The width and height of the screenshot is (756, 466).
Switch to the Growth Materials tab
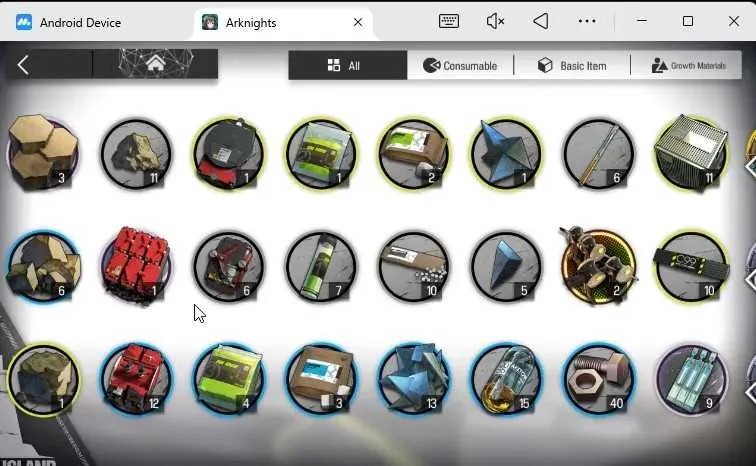point(687,66)
